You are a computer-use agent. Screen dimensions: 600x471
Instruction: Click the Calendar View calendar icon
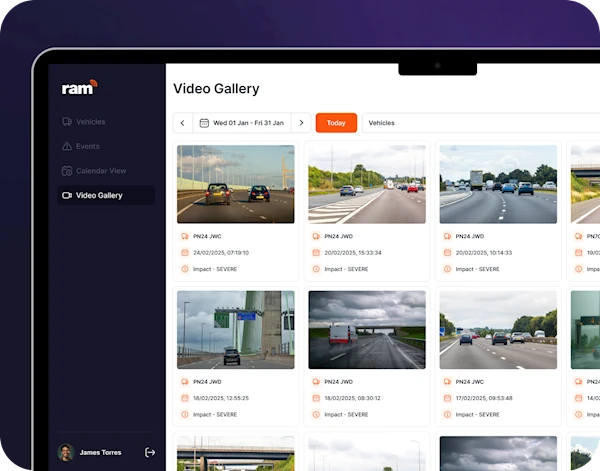(67, 171)
